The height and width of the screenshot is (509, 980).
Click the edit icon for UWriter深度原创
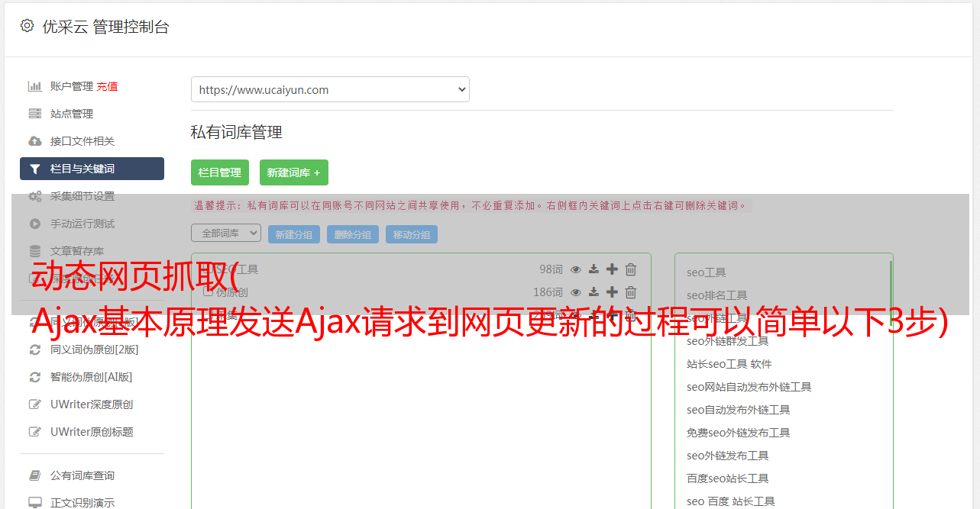click(34, 404)
